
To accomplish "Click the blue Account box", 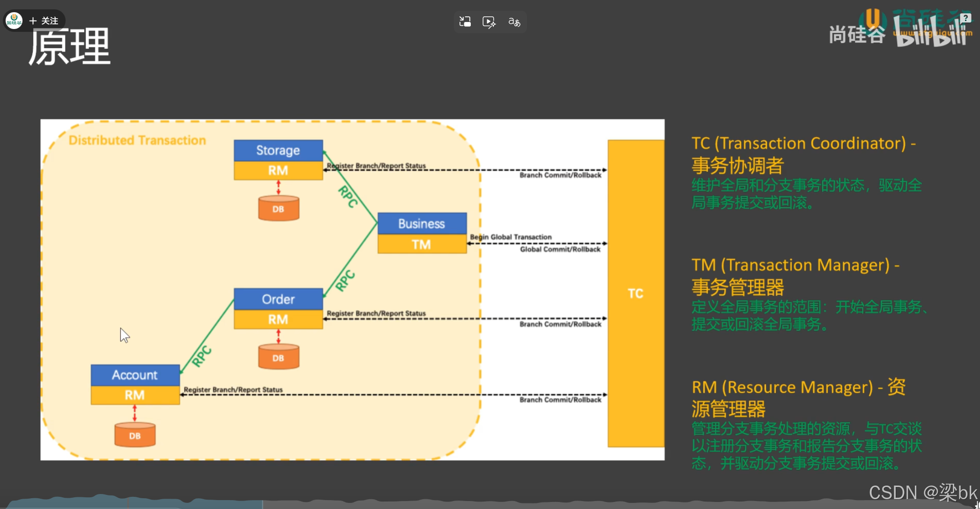I will (135, 375).
